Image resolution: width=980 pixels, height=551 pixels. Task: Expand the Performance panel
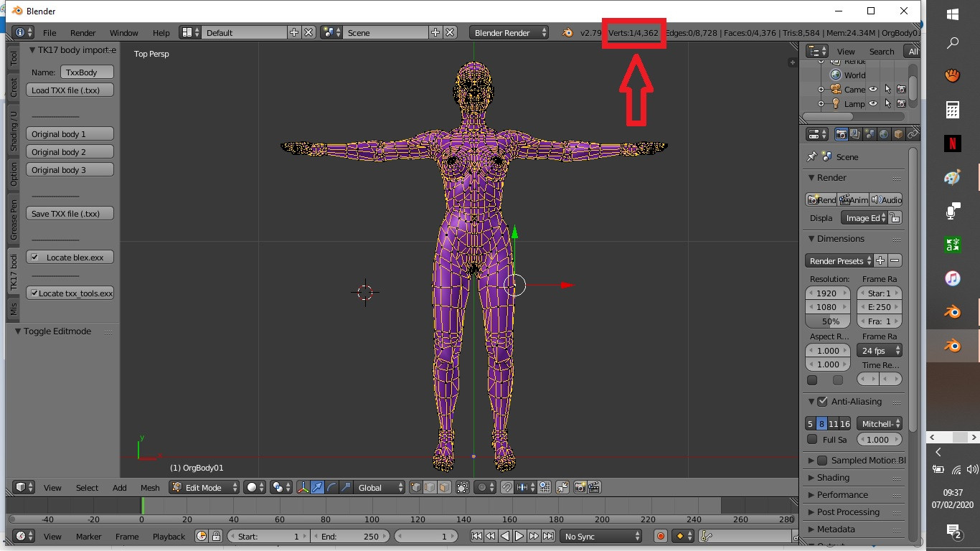pos(842,495)
